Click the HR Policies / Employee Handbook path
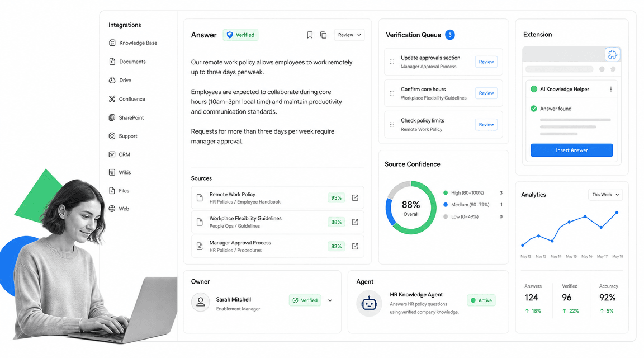This screenshot has width=644, height=358. [x=245, y=202]
